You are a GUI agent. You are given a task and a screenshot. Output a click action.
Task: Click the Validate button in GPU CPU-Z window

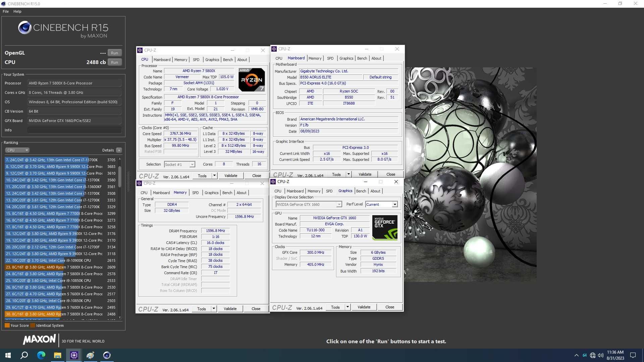coord(363,307)
